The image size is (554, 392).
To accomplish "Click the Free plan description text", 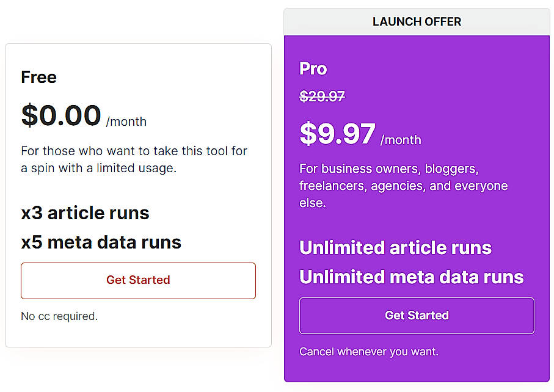I will 134,159.
